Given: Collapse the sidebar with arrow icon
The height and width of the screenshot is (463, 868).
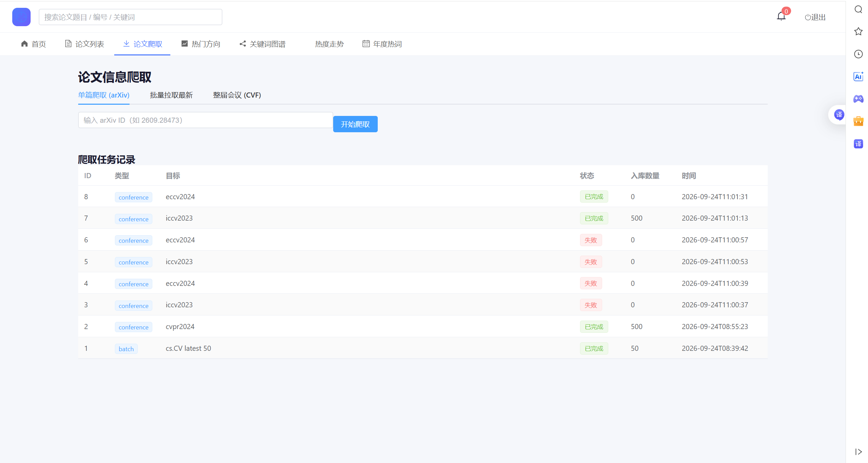Looking at the screenshot, I should (x=858, y=452).
